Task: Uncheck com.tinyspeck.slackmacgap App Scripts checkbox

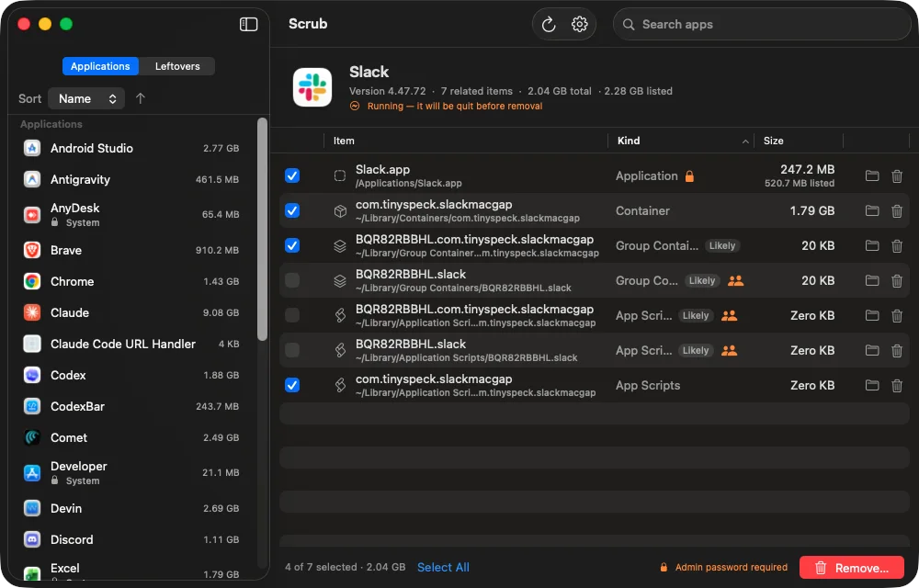Action: coord(292,385)
